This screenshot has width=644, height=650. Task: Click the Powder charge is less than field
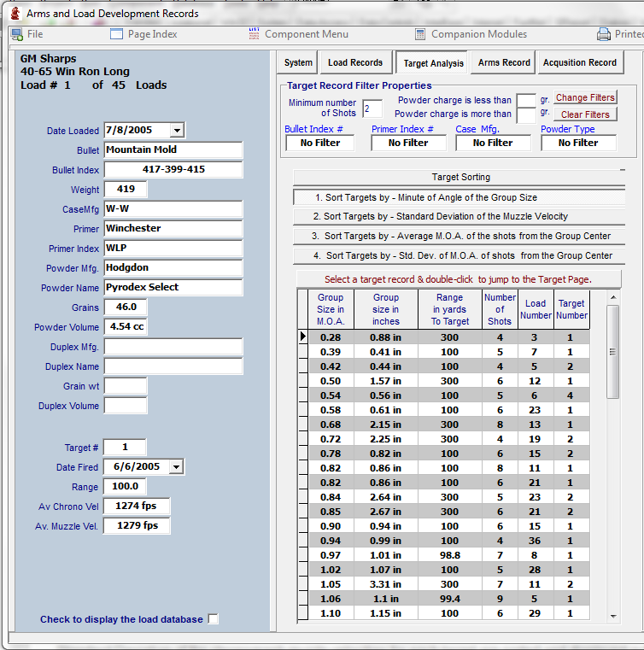(526, 100)
